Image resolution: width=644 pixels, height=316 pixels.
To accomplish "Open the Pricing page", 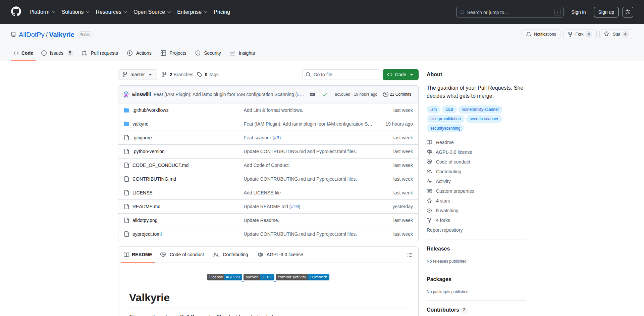I will (222, 12).
